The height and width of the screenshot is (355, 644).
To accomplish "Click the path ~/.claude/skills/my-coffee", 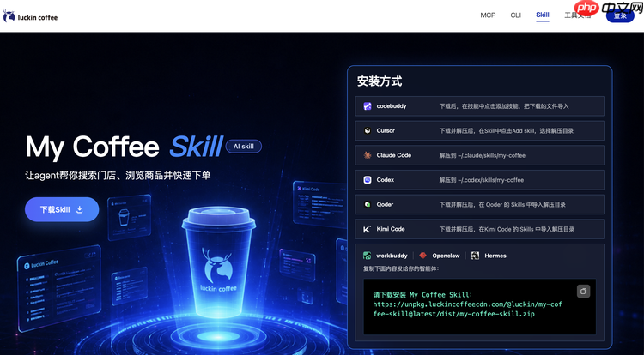I will 491,155.
